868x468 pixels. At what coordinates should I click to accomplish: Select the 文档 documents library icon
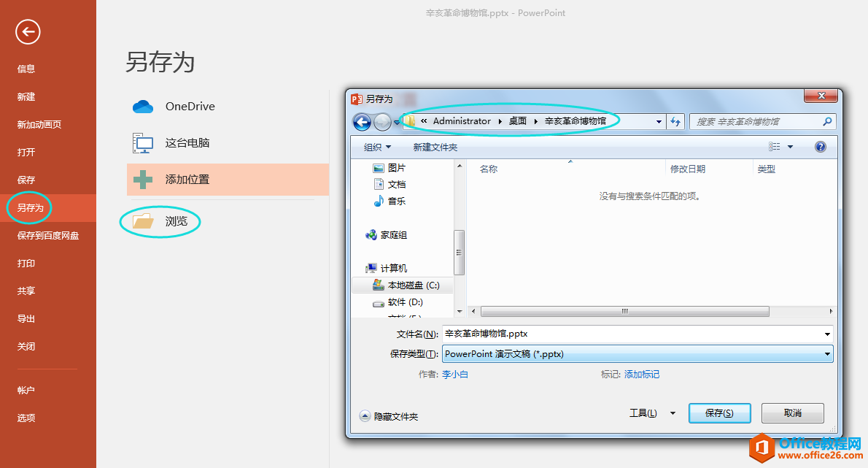pos(379,184)
